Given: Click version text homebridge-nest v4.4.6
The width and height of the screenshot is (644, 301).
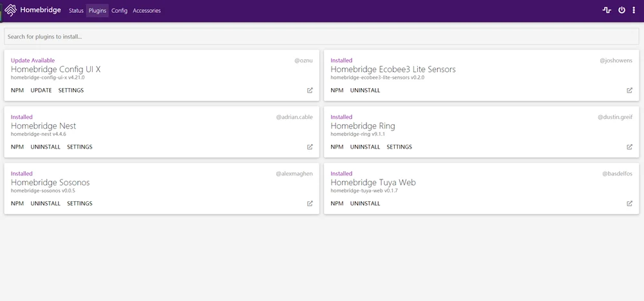Looking at the screenshot, I should tap(39, 134).
